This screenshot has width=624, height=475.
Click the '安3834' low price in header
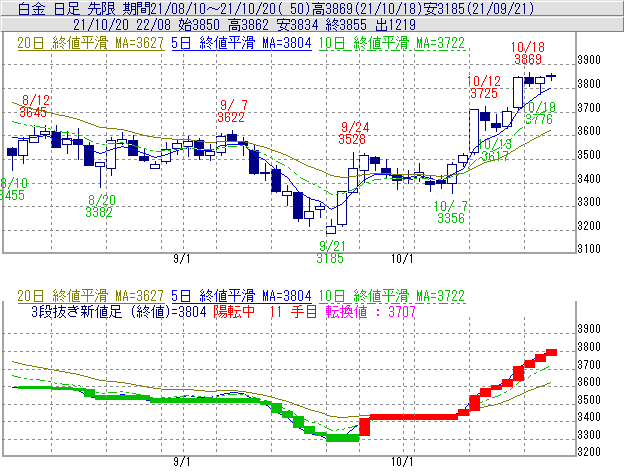tap(297, 25)
